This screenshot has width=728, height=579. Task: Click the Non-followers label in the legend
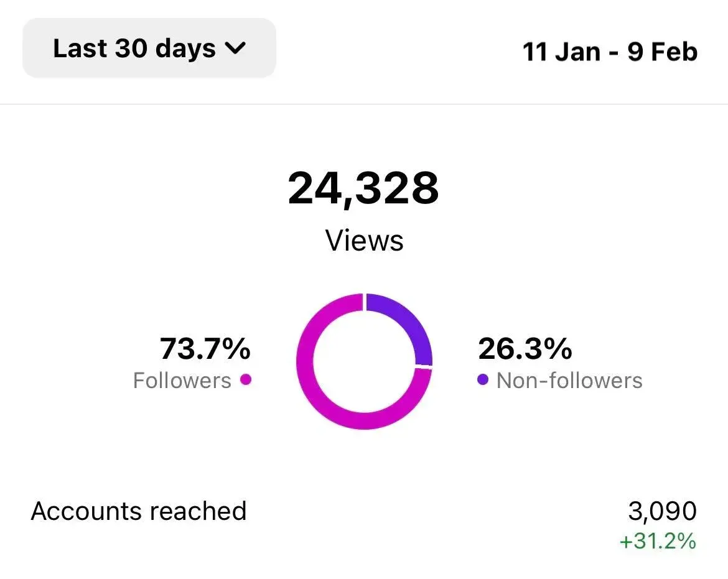569,380
